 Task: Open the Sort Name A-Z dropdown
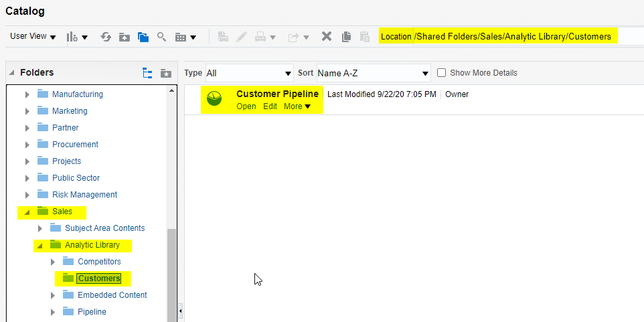[x=374, y=73]
